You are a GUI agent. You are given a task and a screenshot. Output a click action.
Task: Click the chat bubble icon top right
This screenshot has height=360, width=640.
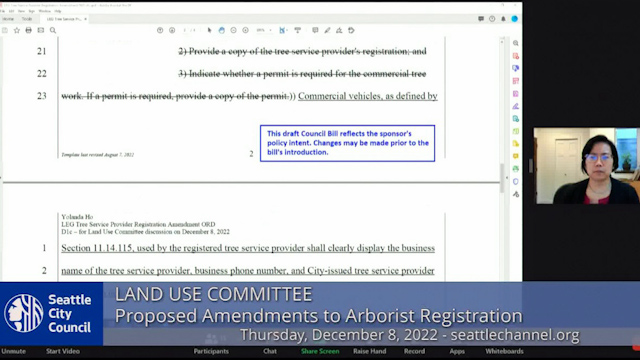click(481, 19)
